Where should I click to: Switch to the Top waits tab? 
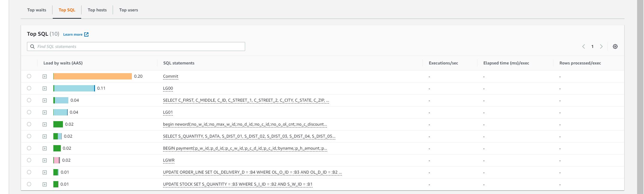(37, 10)
